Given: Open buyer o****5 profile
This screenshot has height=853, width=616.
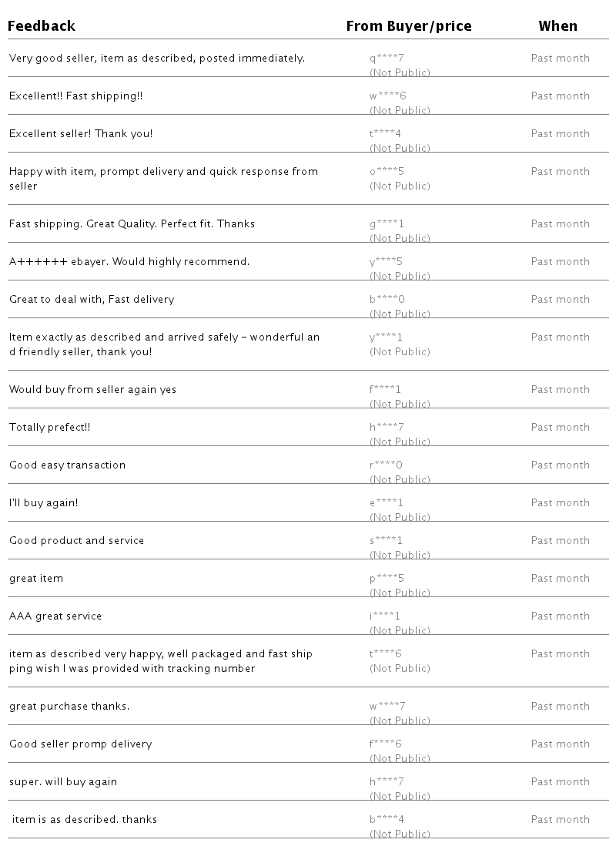Looking at the screenshot, I should coord(387,171).
